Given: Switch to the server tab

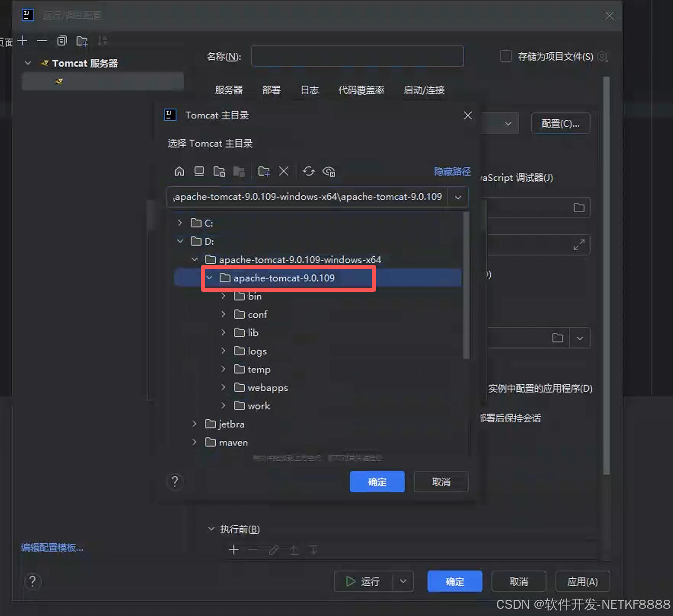Looking at the screenshot, I should (x=229, y=90).
